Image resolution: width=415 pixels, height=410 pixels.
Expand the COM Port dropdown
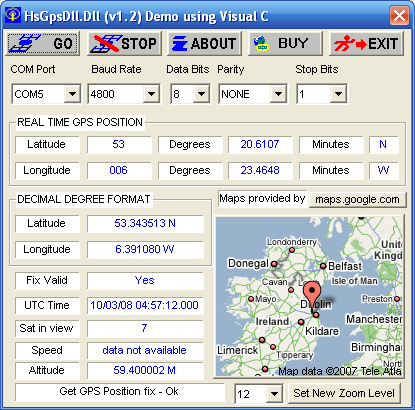72,94
